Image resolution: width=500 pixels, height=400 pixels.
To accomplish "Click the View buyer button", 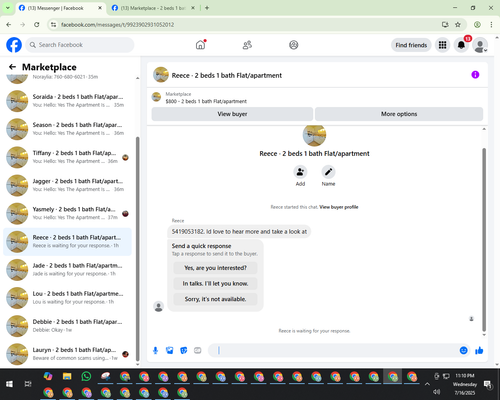I will (x=232, y=114).
